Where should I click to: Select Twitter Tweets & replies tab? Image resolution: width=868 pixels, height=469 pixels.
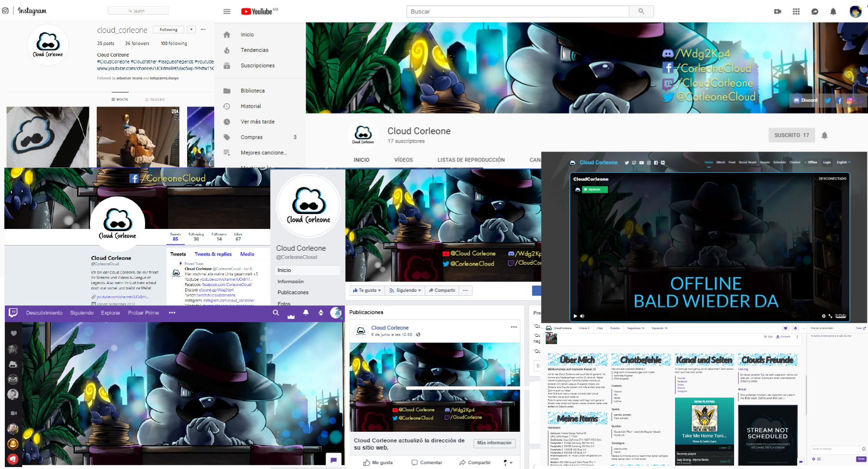pos(213,254)
